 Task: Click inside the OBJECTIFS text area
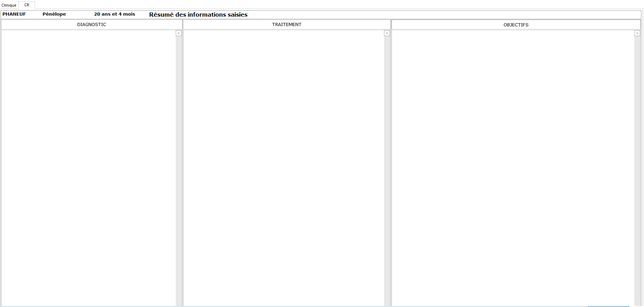(x=513, y=168)
